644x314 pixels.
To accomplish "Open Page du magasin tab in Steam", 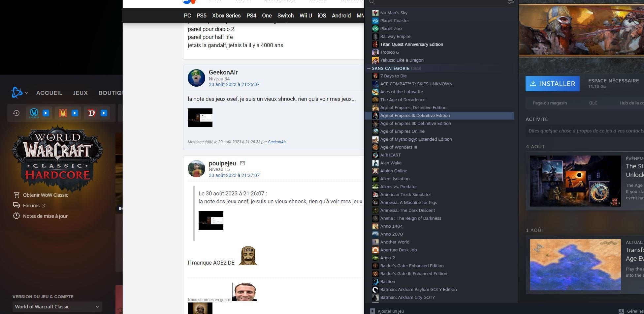I will 550,103.
